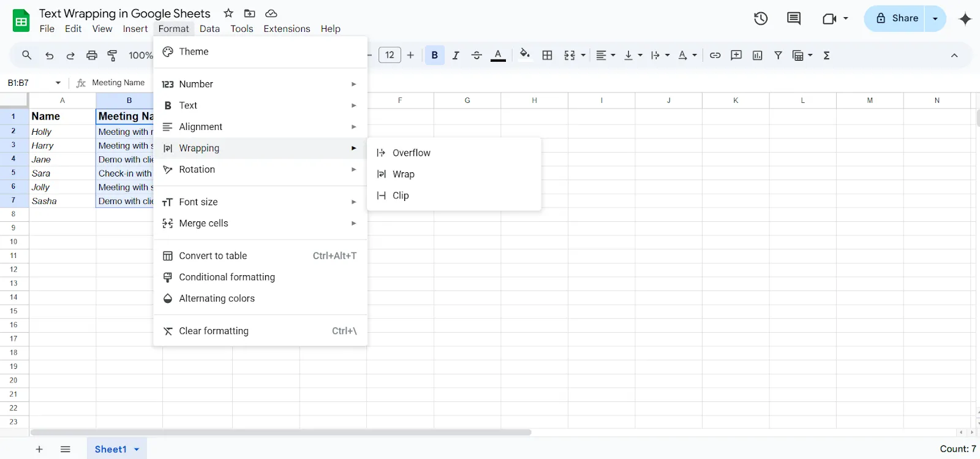Open Theme from the Format menu
980x459 pixels.
[x=260, y=51]
